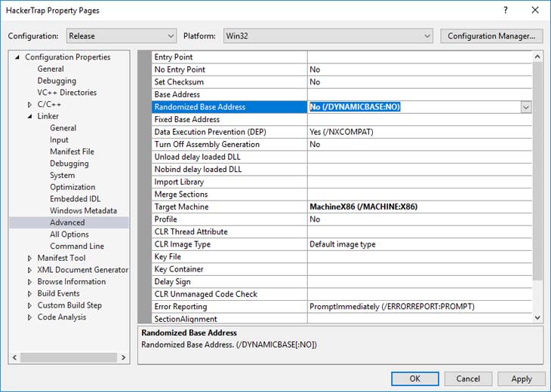Image resolution: width=551 pixels, height=392 pixels.
Task: Click the Key File value field
Action: coord(420,256)
